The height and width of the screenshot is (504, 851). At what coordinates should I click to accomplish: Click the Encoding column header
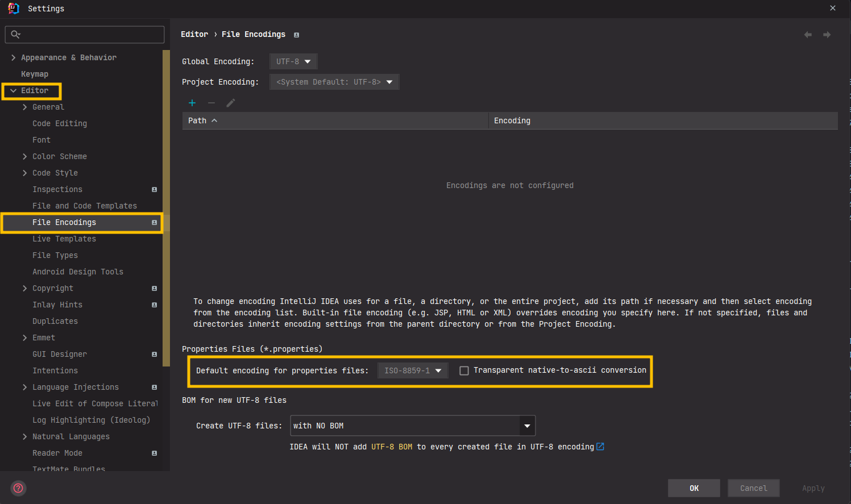[x=663, y=120]
